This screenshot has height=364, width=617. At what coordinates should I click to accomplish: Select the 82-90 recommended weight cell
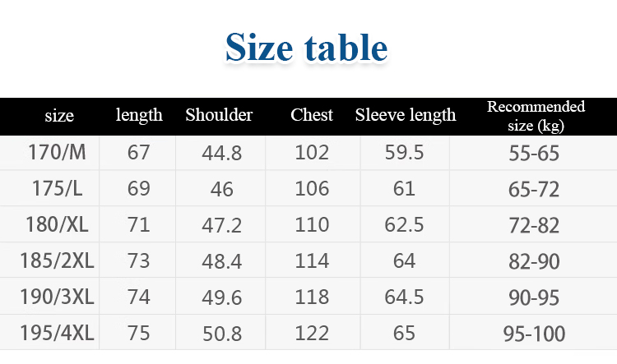click(x=535, y=262)
